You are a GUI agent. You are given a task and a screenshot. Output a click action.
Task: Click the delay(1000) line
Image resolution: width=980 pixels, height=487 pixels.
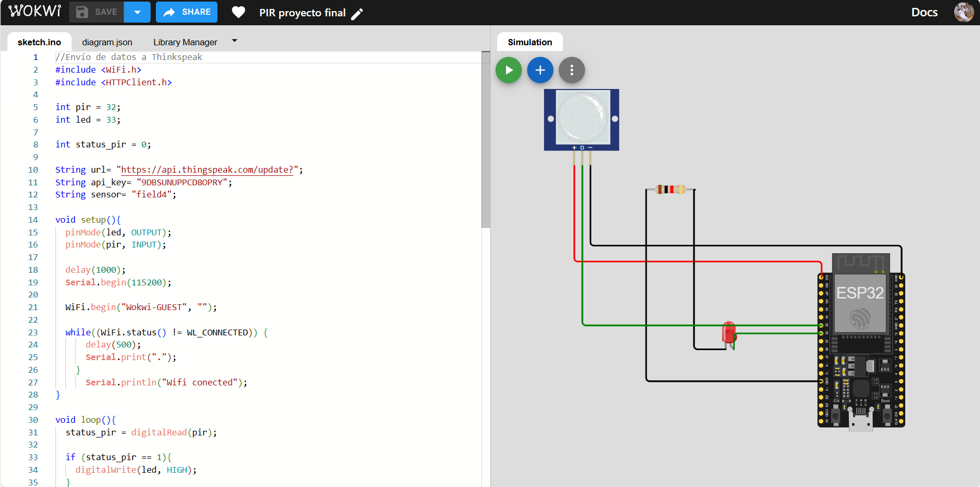click(95, 270)
